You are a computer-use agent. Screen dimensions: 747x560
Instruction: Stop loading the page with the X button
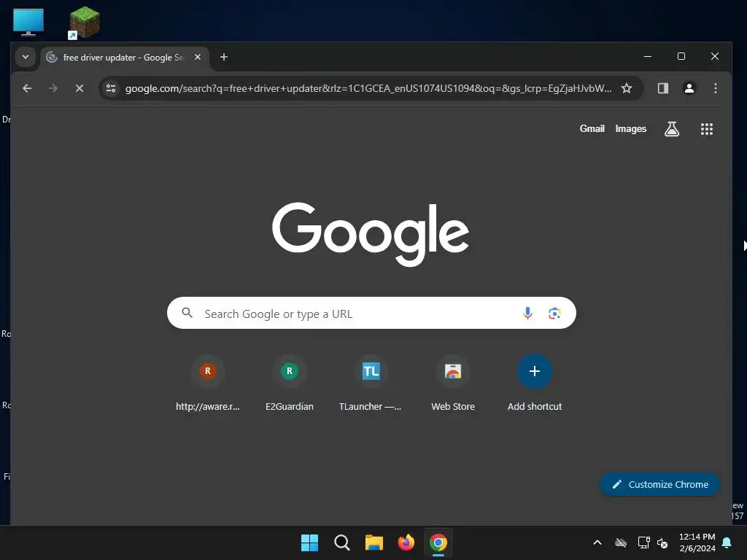point(80,88)
